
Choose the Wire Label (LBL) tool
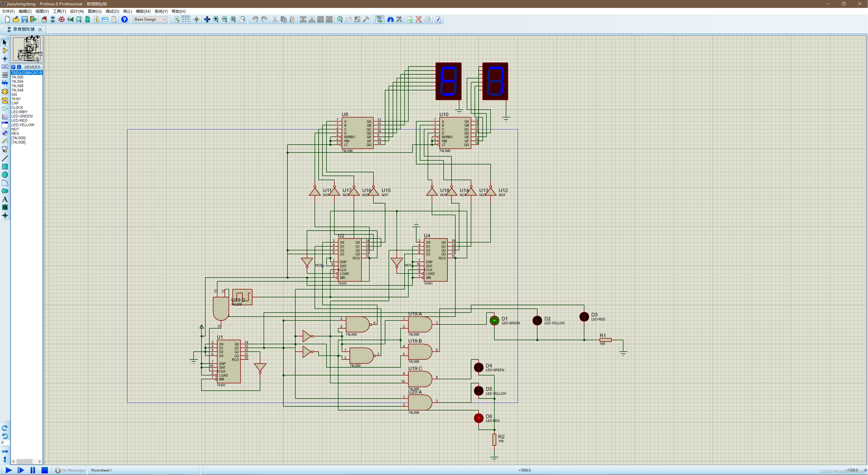5,67
